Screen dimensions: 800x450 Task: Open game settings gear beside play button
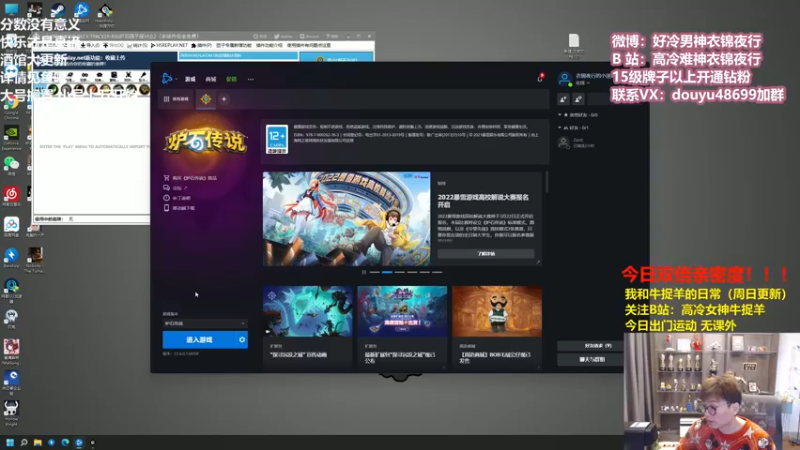(242, 340)
